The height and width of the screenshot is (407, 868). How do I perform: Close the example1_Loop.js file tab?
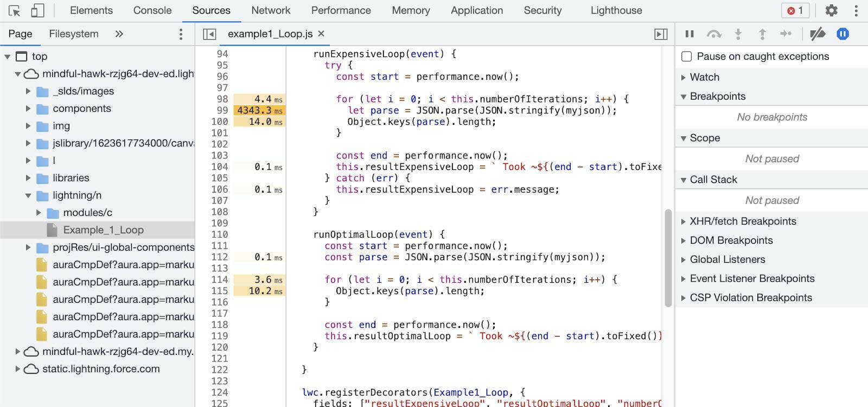321,34
